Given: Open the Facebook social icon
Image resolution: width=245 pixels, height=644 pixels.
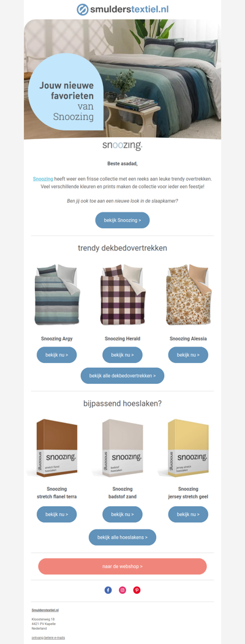Looking at the screenshot, I should pyautogui.click(x=108, y=590).
